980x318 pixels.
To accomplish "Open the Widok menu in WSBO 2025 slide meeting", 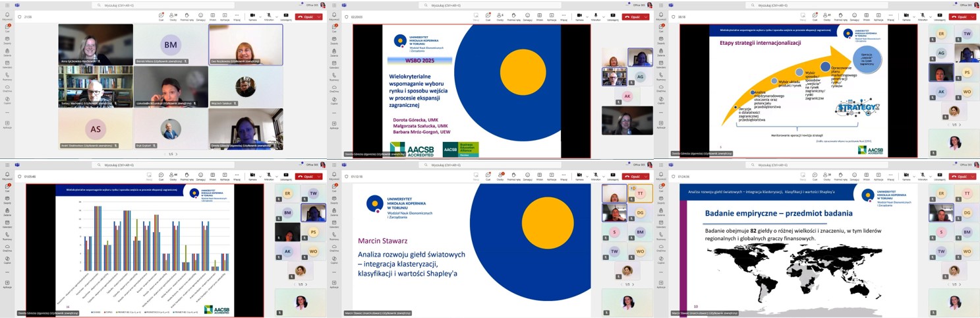I will pyautogui.click(x=540, y=16).
